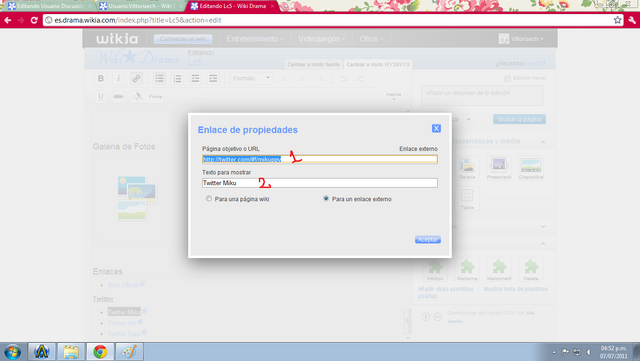
Task: Click the increase indent icon
Action: click(x=213, y=78)
